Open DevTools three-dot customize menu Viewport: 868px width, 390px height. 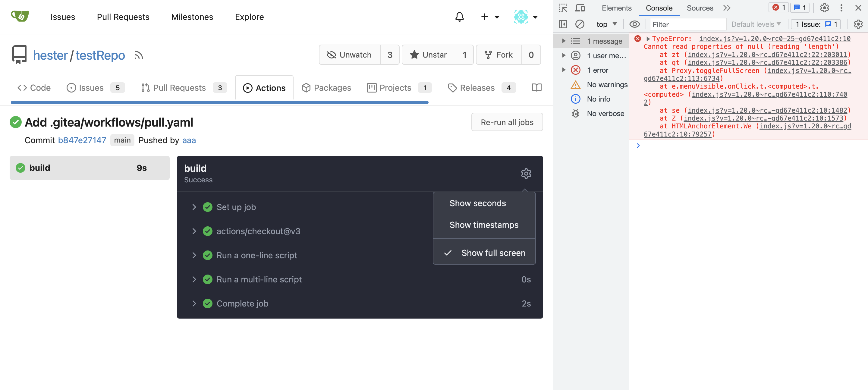841,8
